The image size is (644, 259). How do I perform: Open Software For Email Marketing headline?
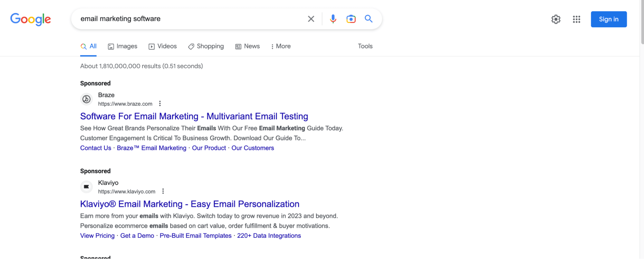click(194, 116)
